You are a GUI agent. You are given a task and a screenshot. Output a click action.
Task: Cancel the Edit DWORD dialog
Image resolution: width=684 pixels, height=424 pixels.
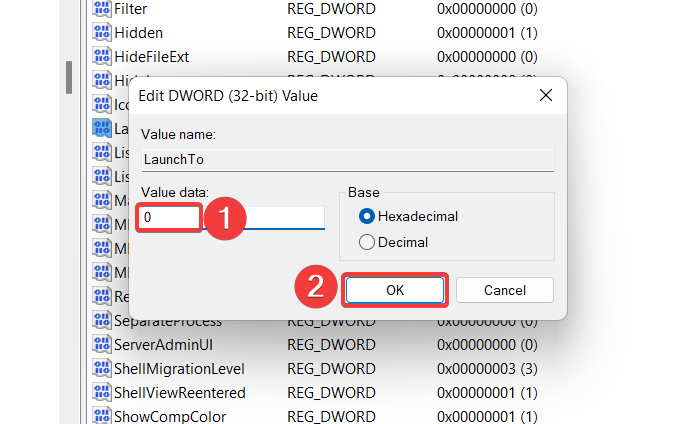[x=504, y=290]
